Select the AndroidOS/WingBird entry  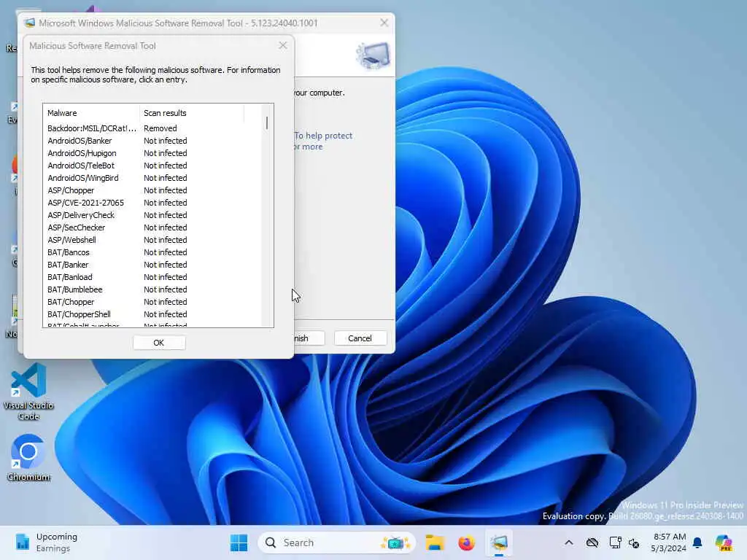(x=83, y=178)
